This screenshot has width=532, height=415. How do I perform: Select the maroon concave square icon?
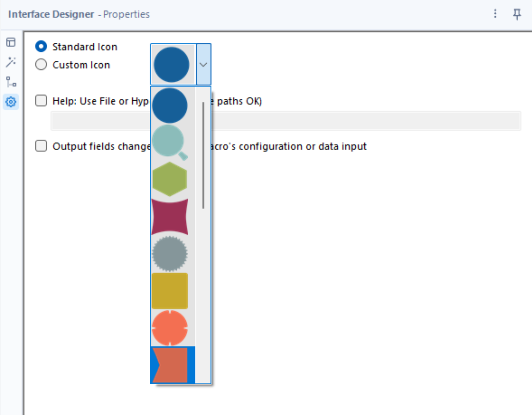point(170,217)
